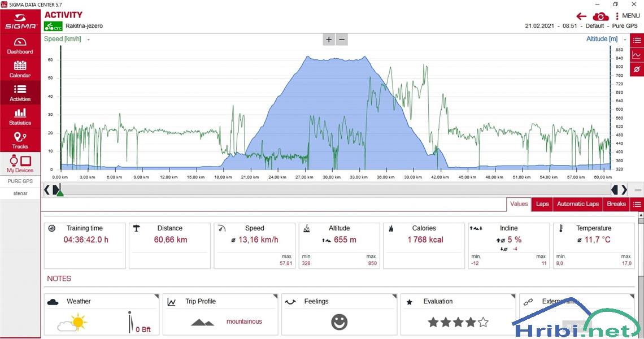Switch to the Automatic Laps tab
The image size is (644, 339).
pyautogui.click(x=577, y=204)
